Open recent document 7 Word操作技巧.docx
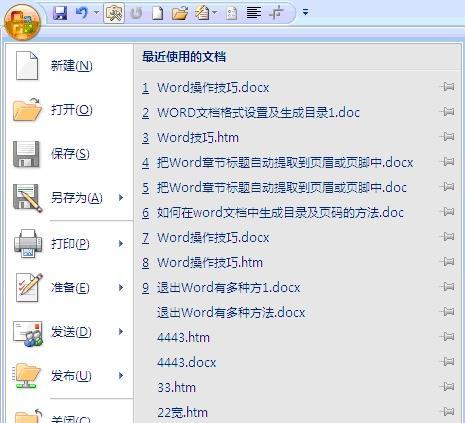 (205, 238)
